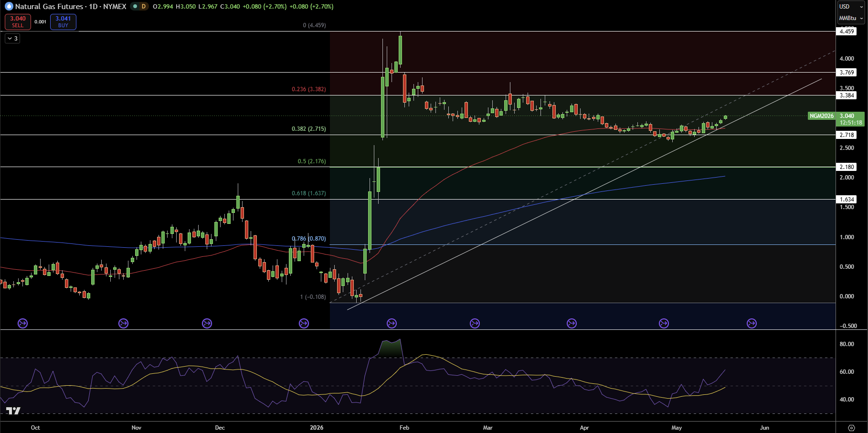Screen dimensions: 868x433
Task: Click the orange D delayed-data badge
Action: pyautogui.click(x=143, y=7)
